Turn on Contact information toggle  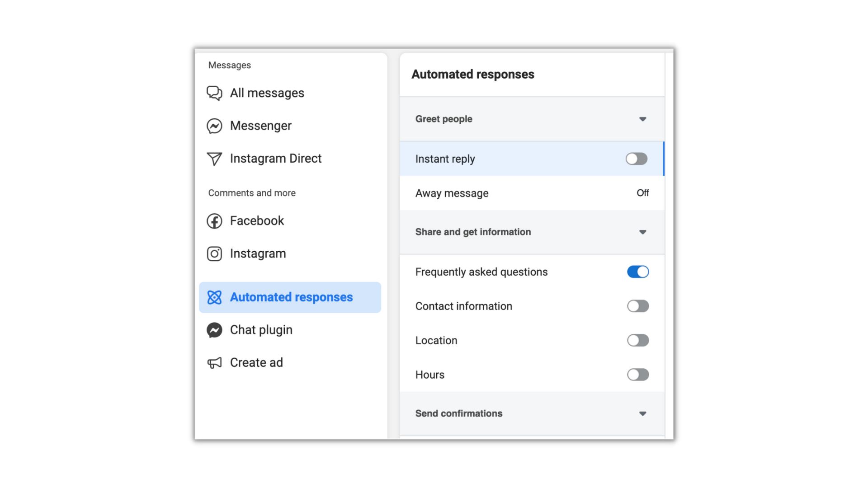pos(637,306)
